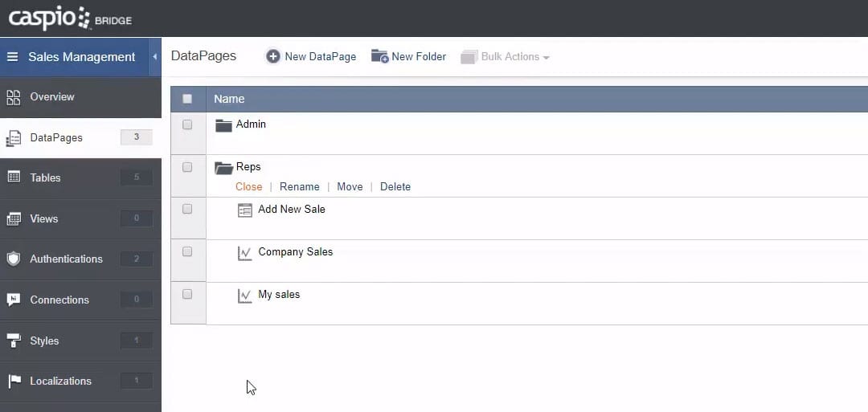Sort by the Name column header
The image size is (868, 412).
point(229,99)
